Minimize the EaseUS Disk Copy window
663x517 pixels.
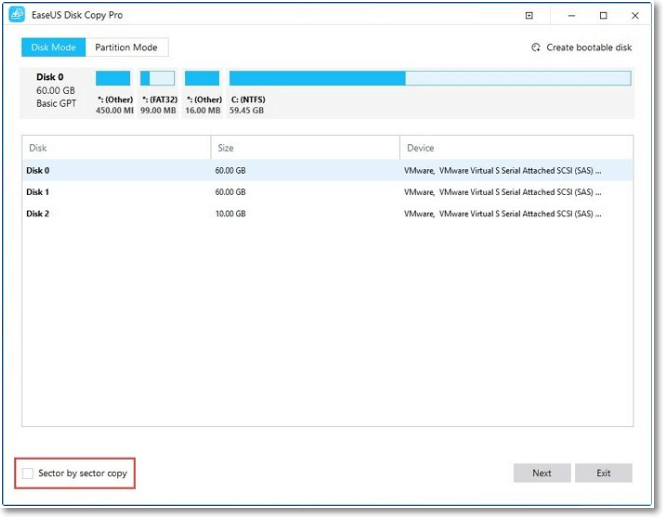pyautogui.click(x=571, y=16)
